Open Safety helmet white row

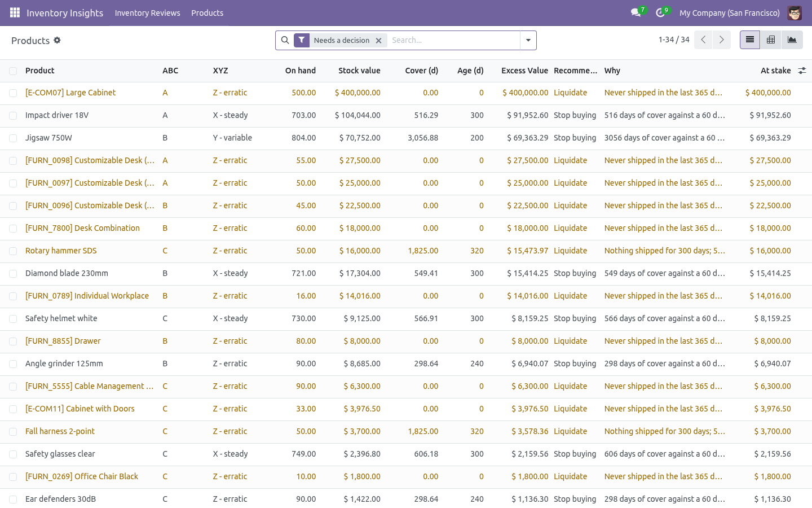pyautogui.click(x=61, y=318)
